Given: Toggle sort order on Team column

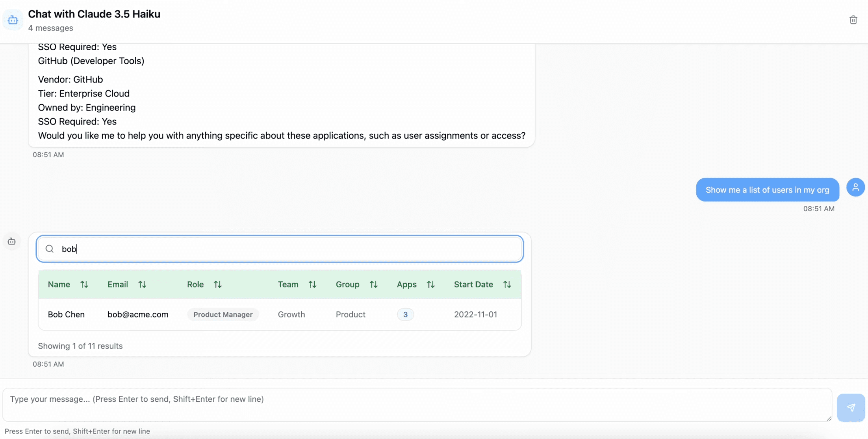Looking at the screenshot, I should click(x=312, y=285).
